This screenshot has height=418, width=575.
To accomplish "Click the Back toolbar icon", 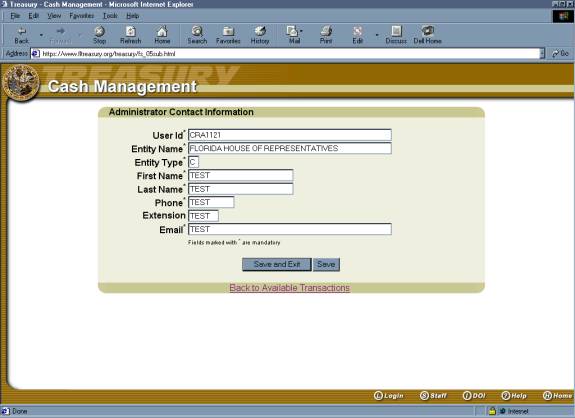I will 21,35.
